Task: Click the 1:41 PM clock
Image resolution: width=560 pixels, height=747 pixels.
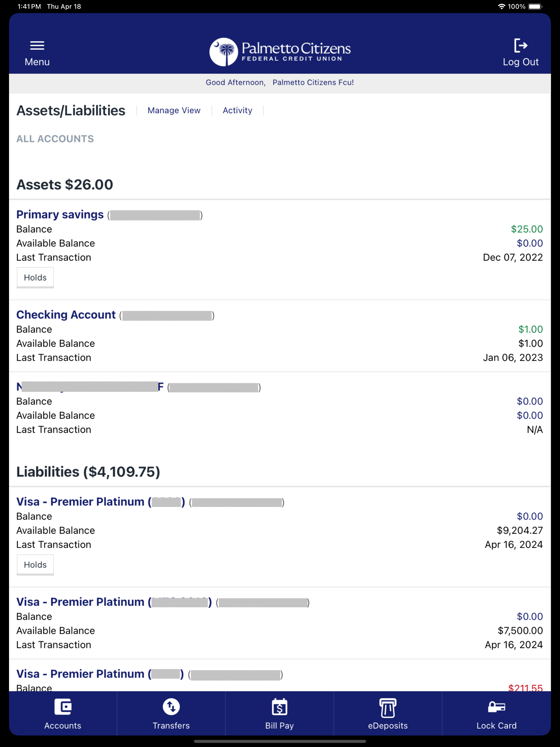Action: click(x=29, y=6)
